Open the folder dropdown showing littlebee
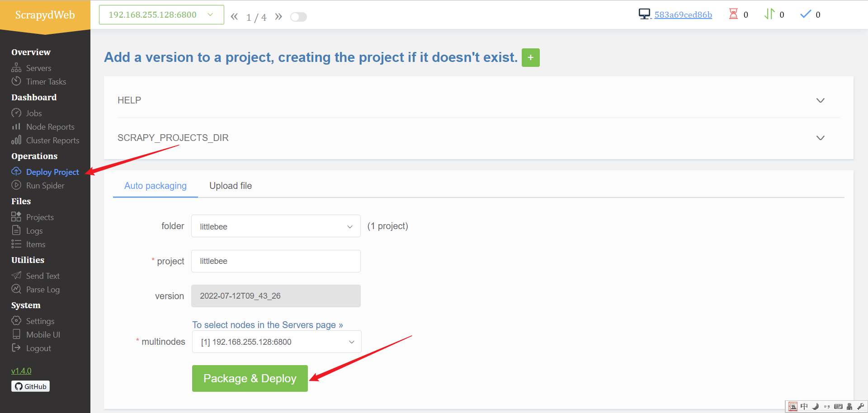Screen dimensions: 868x413 tap(276, 226)
